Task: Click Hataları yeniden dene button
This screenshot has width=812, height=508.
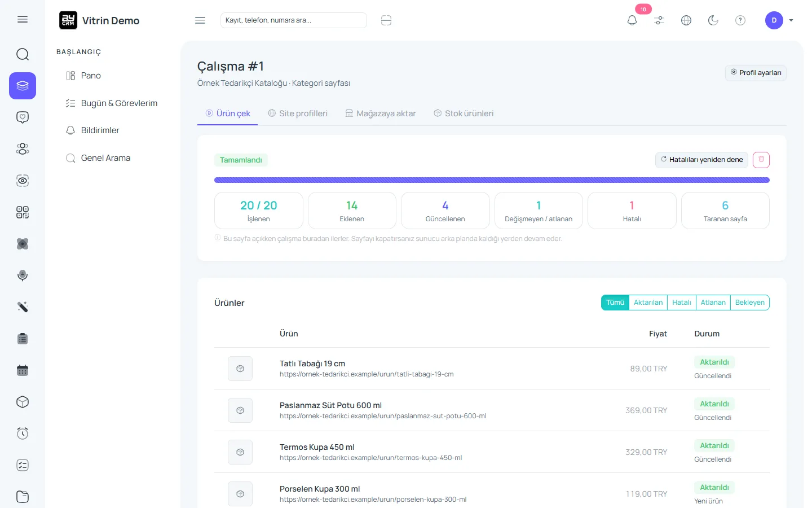Action: point(701,160)
